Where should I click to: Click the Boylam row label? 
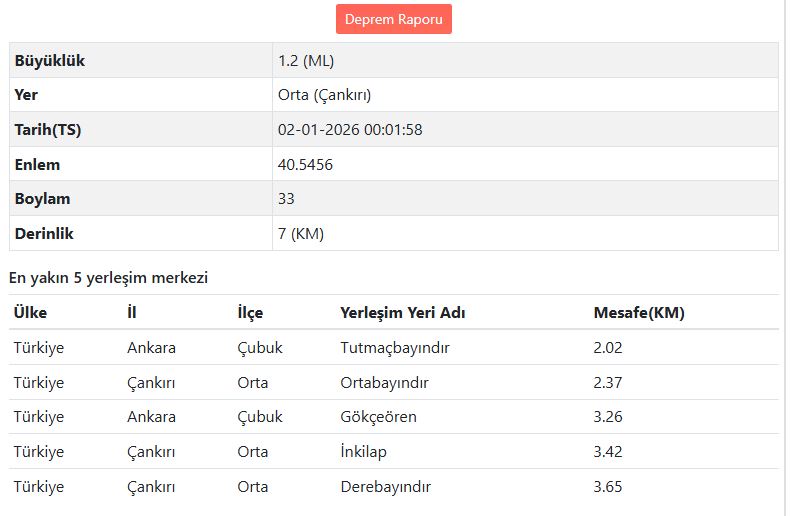coord(43,199)
